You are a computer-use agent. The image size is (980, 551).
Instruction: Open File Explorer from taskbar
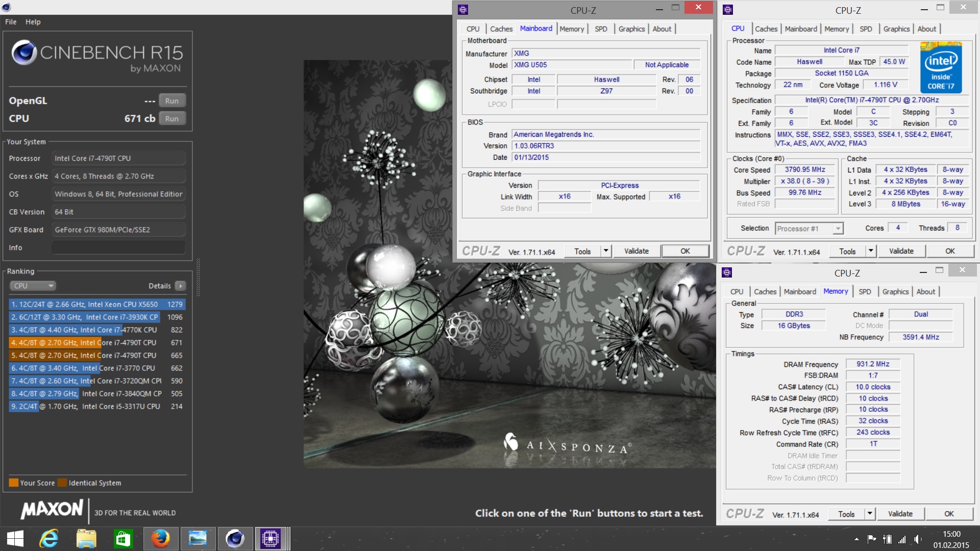[86, 539]
